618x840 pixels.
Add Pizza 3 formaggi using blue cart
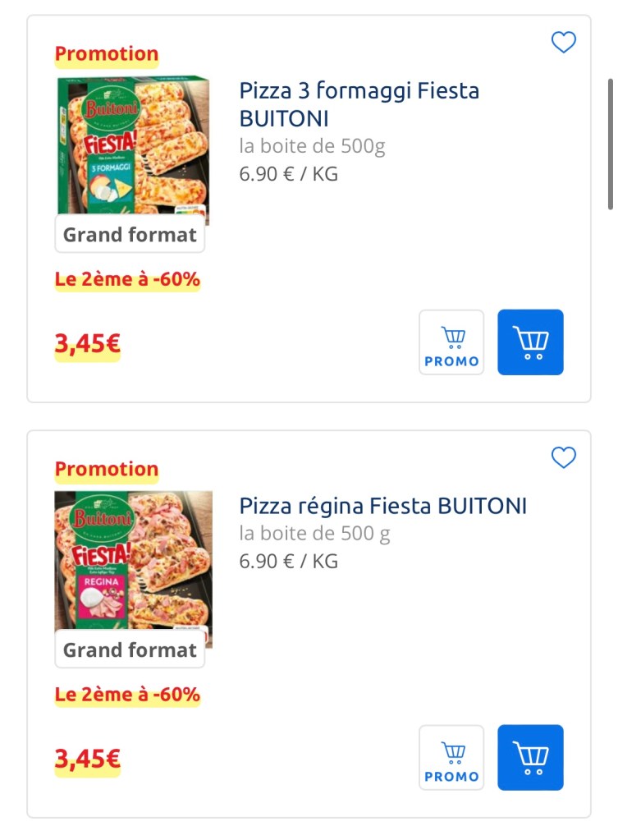pyautogui.click(x=530, y=342)
